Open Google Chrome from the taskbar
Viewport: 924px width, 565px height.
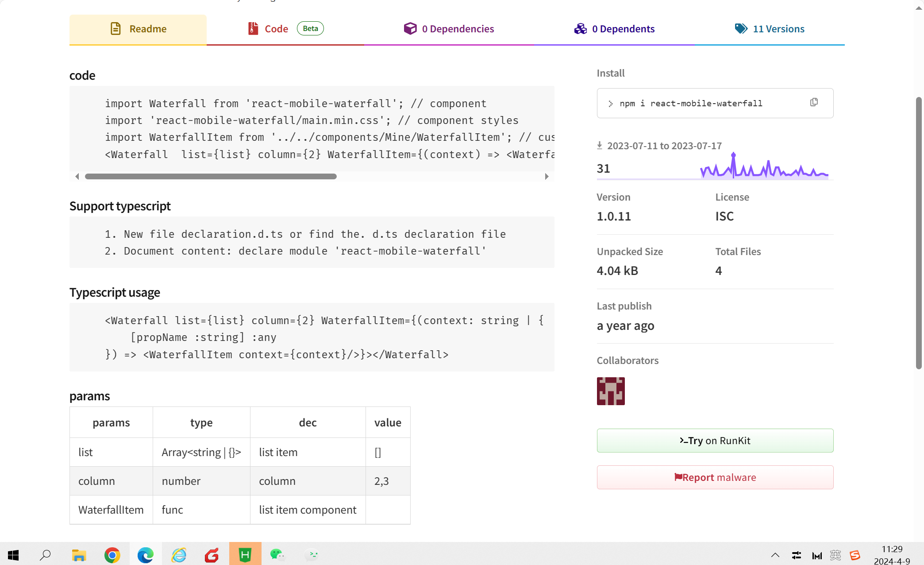click(112, 555)
